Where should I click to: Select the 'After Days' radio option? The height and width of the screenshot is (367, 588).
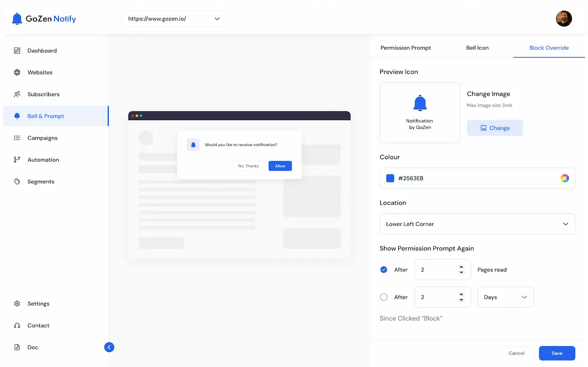[384, 297]
